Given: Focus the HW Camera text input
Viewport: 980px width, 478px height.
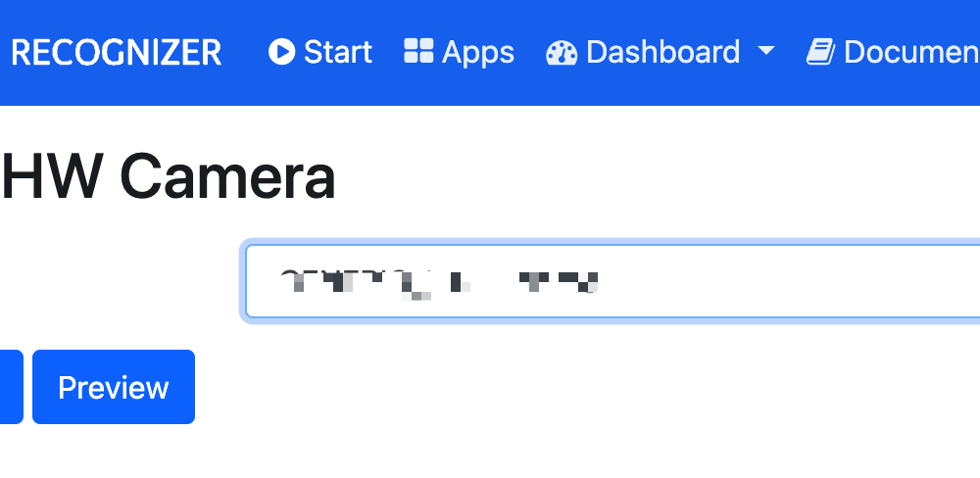Looking at the screenshot, I should pos(612,281).
